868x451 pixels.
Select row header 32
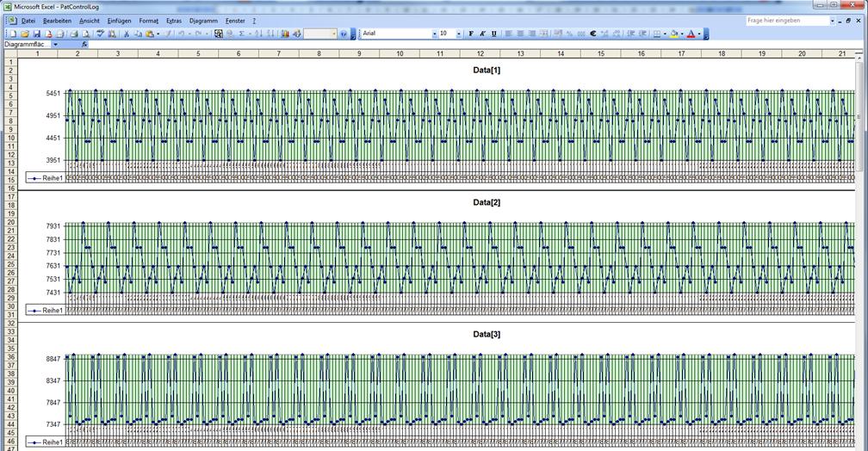[x=10, y=323]
